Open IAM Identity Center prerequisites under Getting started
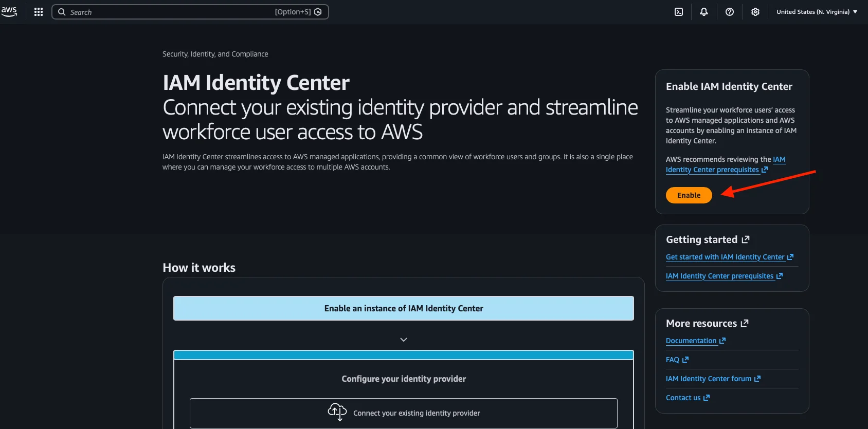Image resolution: width=868 pixels, height=429 pixels. [724, 276]
